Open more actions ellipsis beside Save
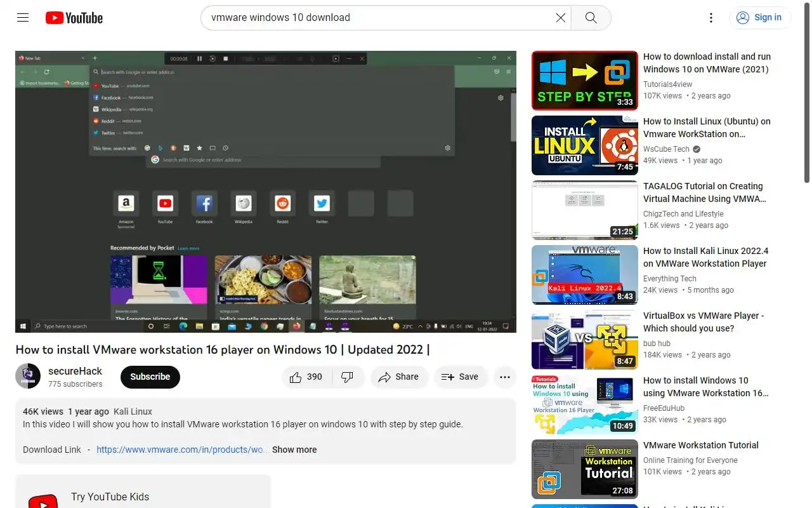This screenshot has width=812, height=508. click(504, 377)
